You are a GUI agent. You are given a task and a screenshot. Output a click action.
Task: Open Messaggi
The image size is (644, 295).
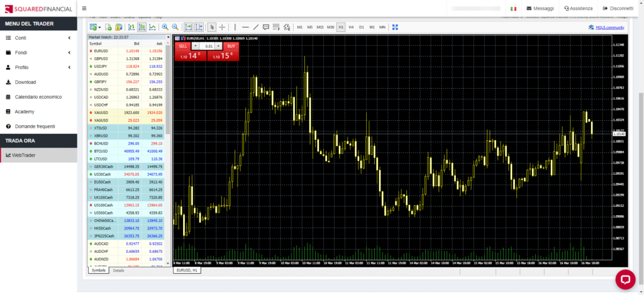pyautogui.click(x=540, y=8)
